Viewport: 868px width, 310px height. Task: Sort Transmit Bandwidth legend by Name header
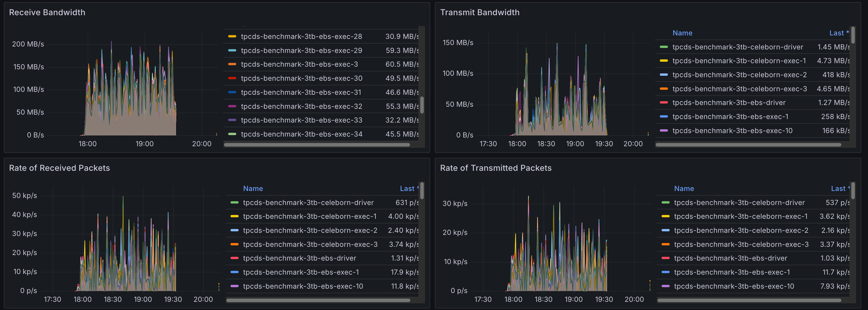[x=682, y=33]
